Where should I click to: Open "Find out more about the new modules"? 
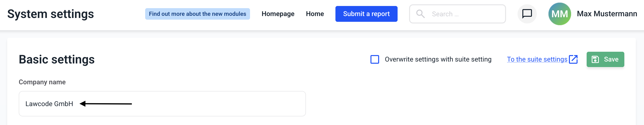(197, 14)
